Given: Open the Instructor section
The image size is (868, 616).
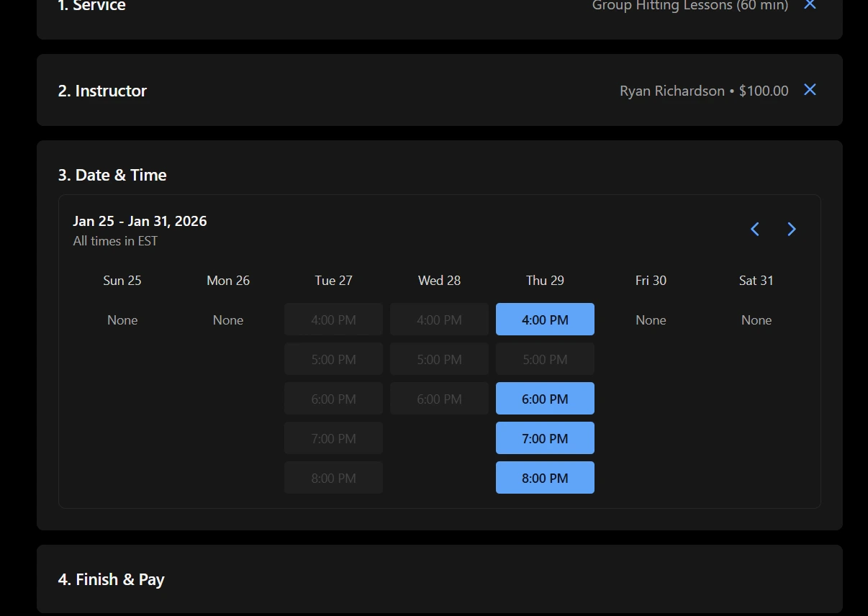Looking at the screenshot, I should click(x=102, y=91).
